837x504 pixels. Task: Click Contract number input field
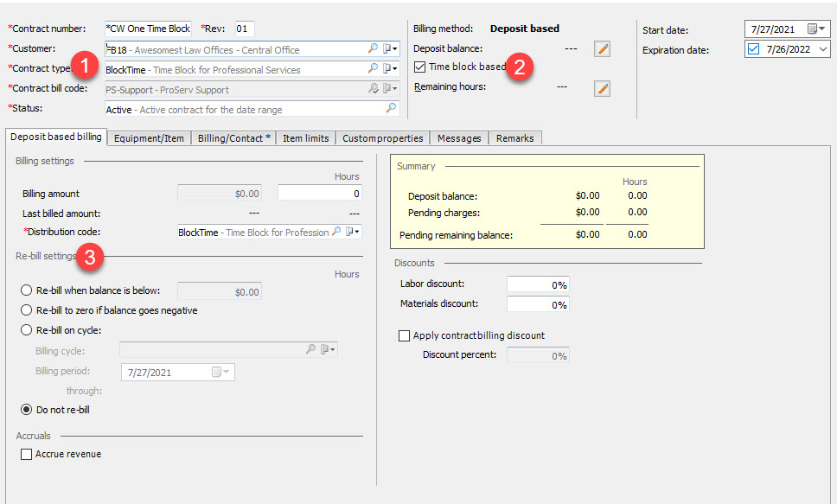(x=148, y=29)
